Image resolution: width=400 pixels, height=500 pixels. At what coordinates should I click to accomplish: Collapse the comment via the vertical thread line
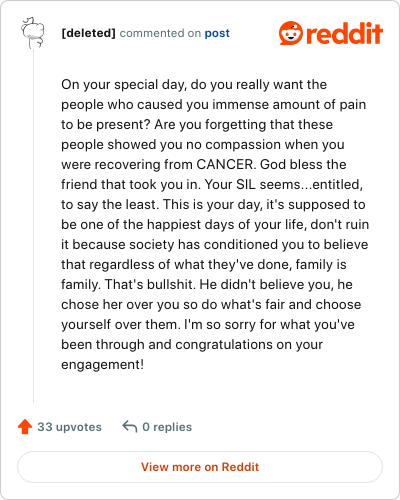[x=33, y=226]
